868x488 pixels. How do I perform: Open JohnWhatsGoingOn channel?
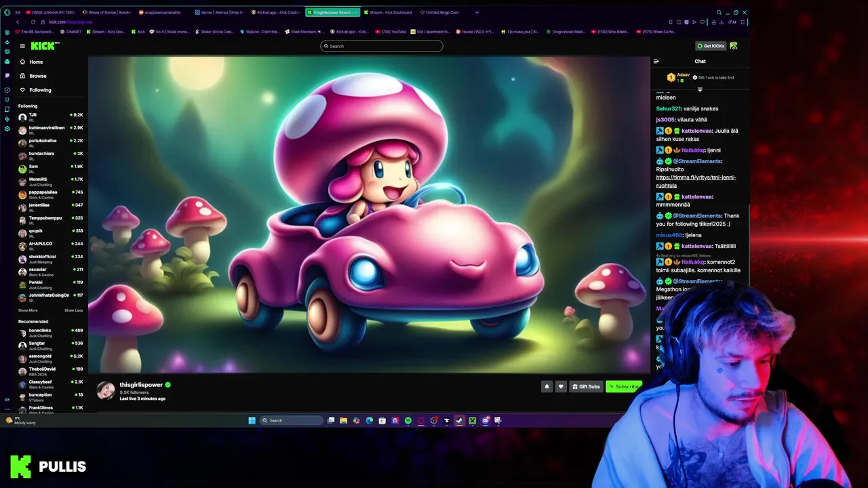pos(51,297)
